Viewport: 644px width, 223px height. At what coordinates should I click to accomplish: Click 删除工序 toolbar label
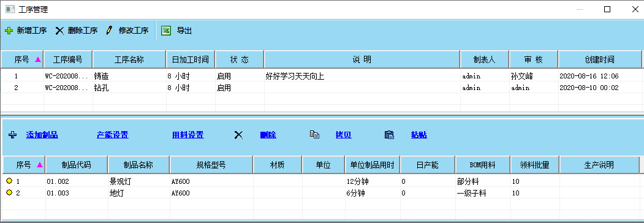pos(83,31)
